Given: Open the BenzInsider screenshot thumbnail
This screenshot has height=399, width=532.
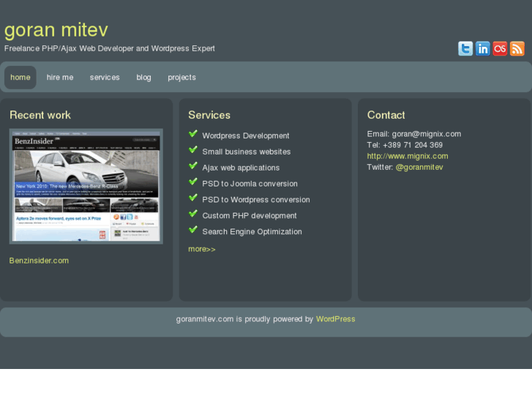Looking at the screenshot, I should (86, 186).
